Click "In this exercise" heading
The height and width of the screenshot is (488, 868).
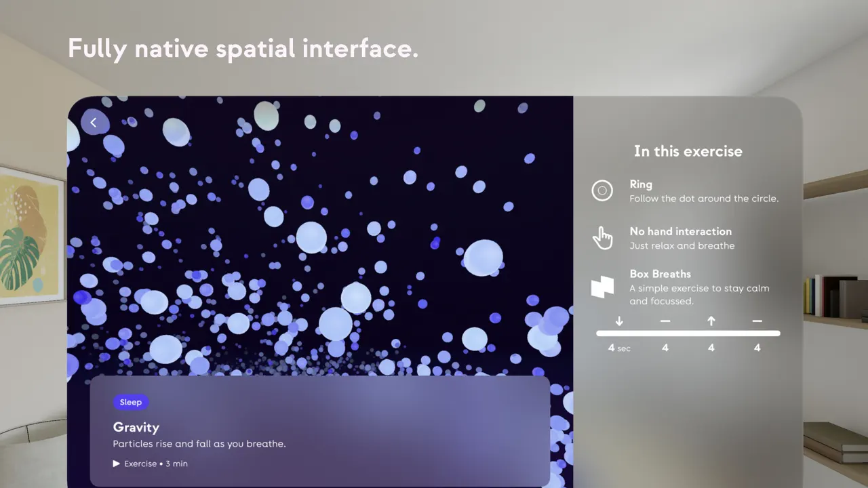[x=688, y=151]
